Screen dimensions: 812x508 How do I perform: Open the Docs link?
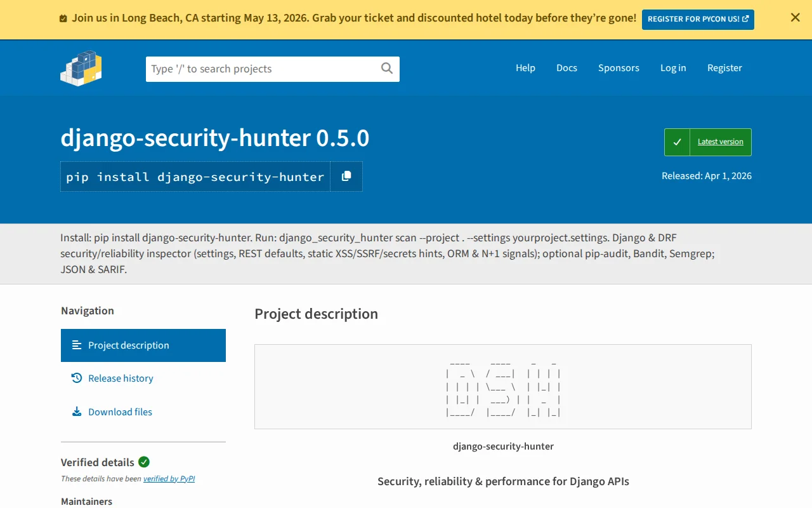(x=566, y=68)
